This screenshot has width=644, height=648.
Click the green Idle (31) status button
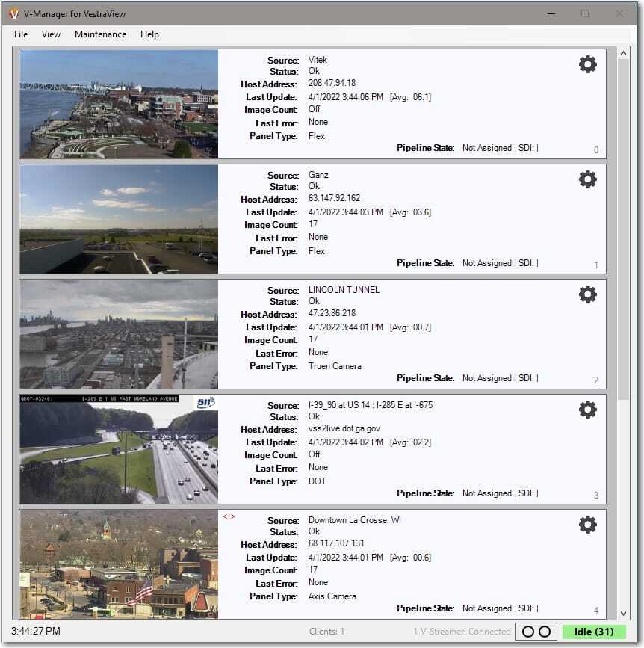(x=594, y=632)
